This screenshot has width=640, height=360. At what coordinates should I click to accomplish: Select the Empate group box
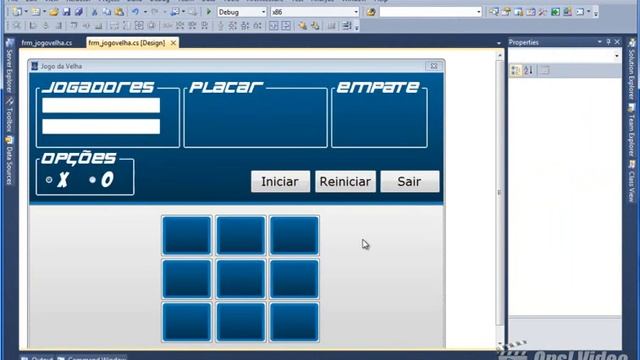[x=380, y=114]
